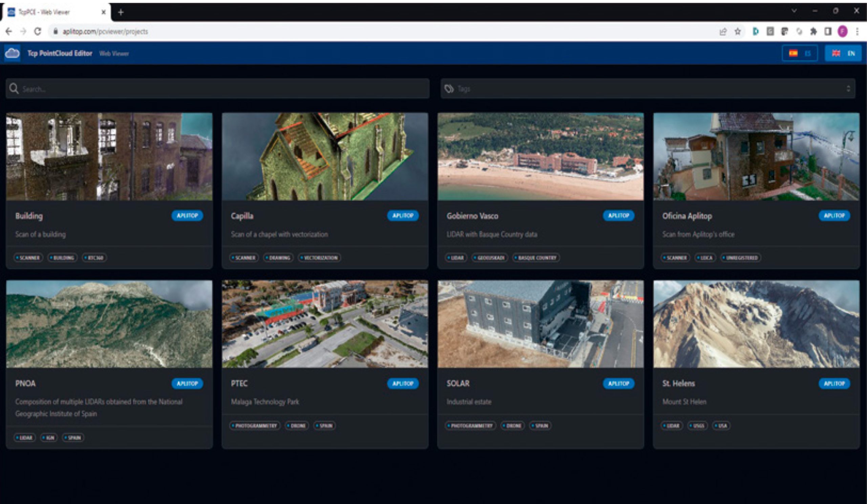Open the SOLAR industrial estate thumbnail
This screenshot has width=867, height=504.
pos(541,324)
